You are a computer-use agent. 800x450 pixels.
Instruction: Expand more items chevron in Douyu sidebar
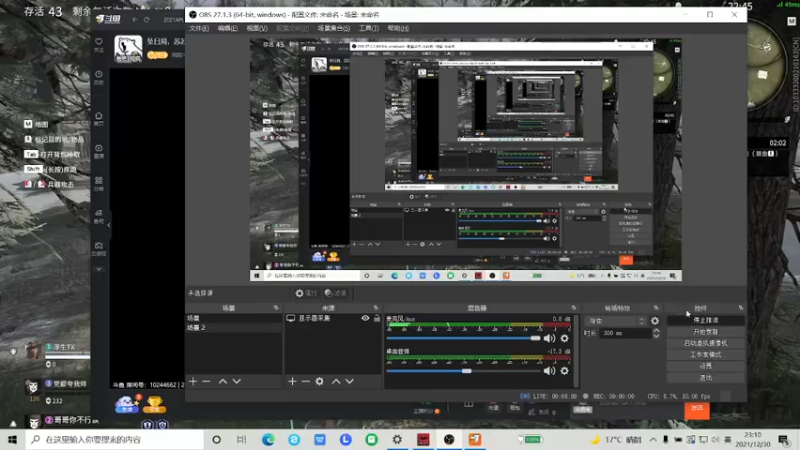99,269
